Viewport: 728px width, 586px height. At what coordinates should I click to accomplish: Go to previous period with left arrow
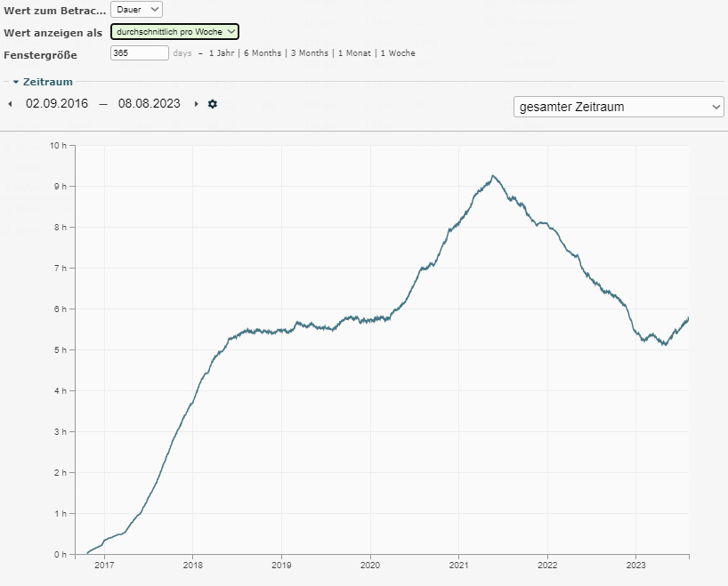click(11, 104)
